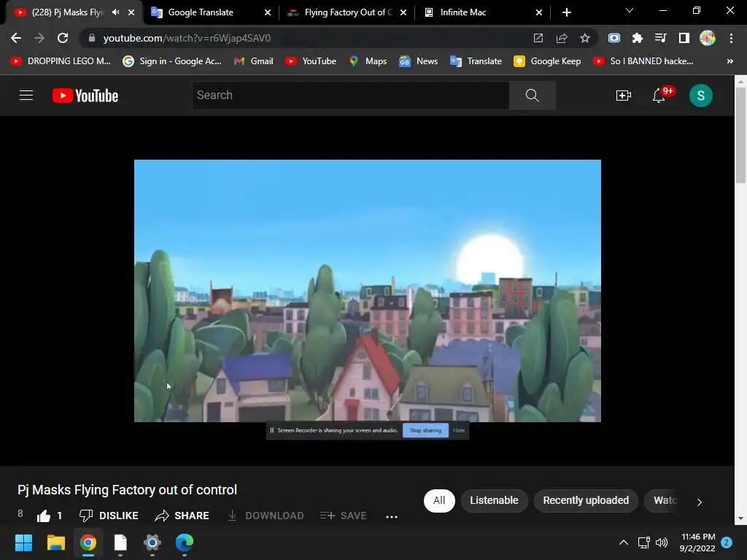Open the Extensions puzzle piece icon

[x=637, y=38]
